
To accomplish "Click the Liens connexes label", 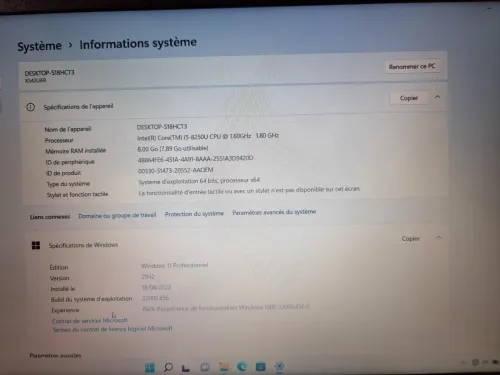I will pos(50,217).
